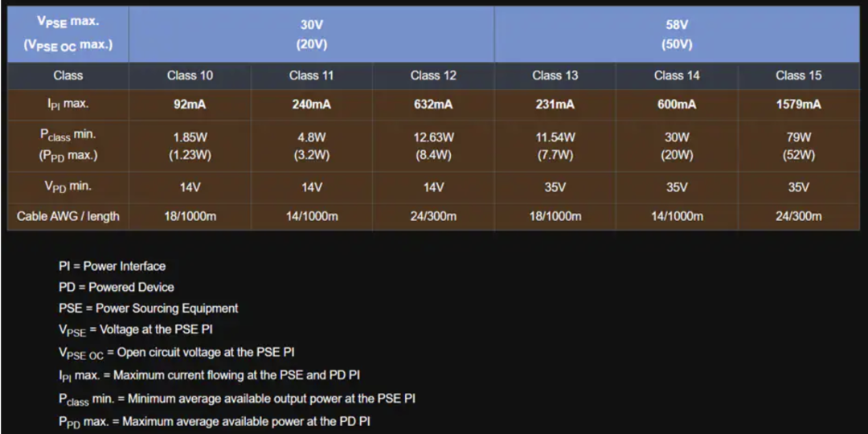Select the Class 15 column header

click(798, 76)
